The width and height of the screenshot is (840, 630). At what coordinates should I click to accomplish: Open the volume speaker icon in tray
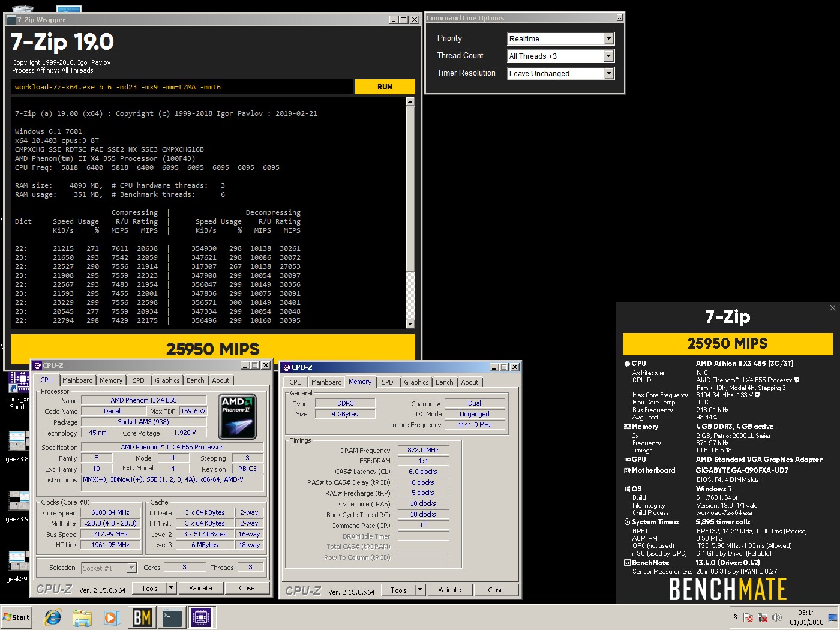coord(777,617)
